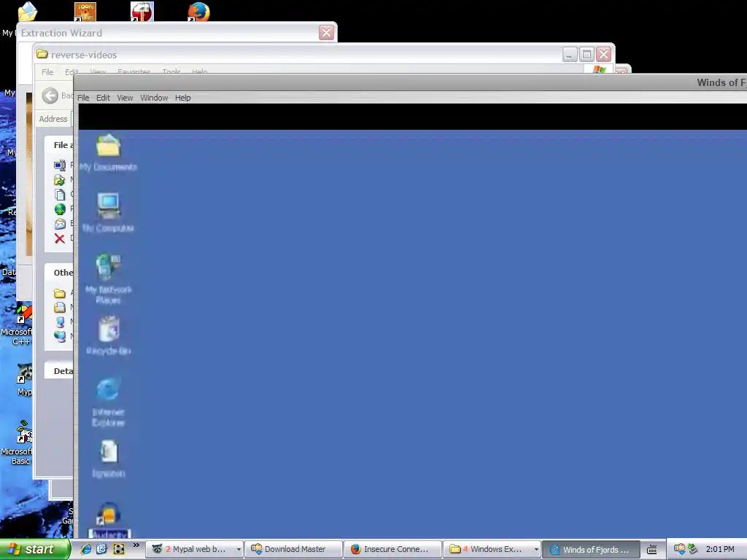Click the folder icon under Other Places
747x560 pixels.
(x=60, y=293)
